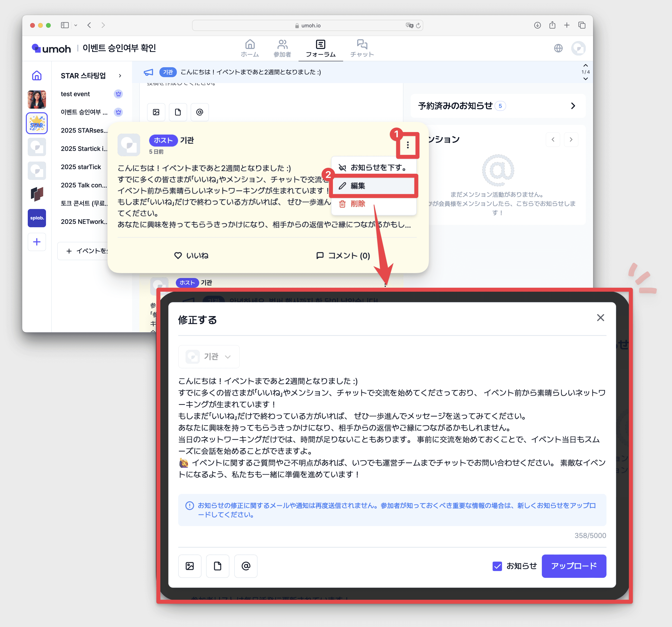Click the post text area in edit dialog
The height and width of the screenshot is (627, 672).
tap(392, 428)
